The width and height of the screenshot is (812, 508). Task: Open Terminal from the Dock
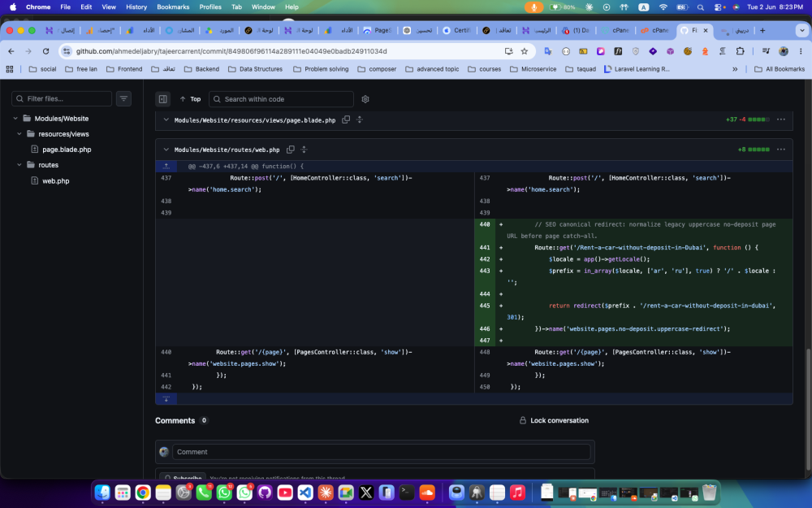point(407,493)
